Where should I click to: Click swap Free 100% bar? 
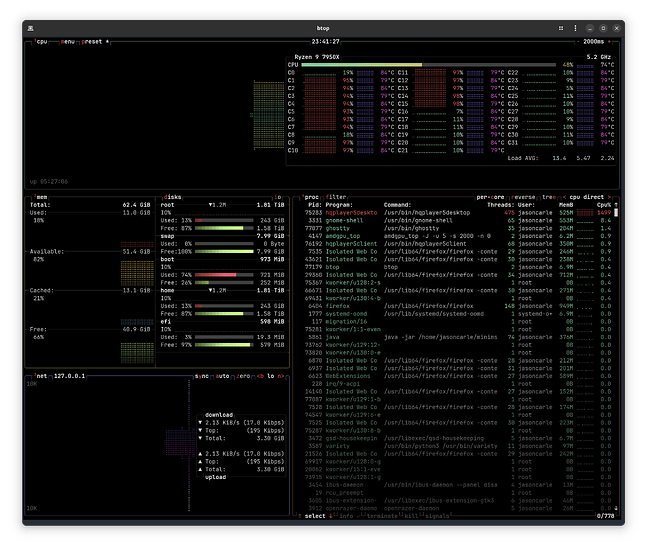[224, 251]
